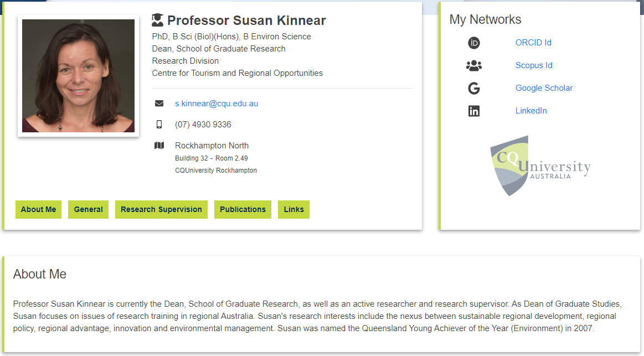Open the ORCID Id link
The height and width of the screenshot is (356, 644).
tap(533, 43)
